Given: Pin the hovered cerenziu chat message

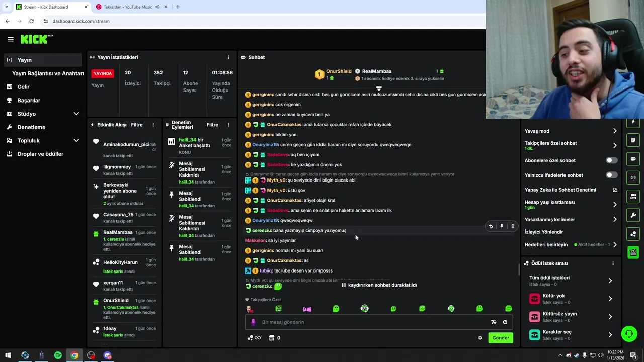Looking at the screenshot, I should tap(502, 227).
